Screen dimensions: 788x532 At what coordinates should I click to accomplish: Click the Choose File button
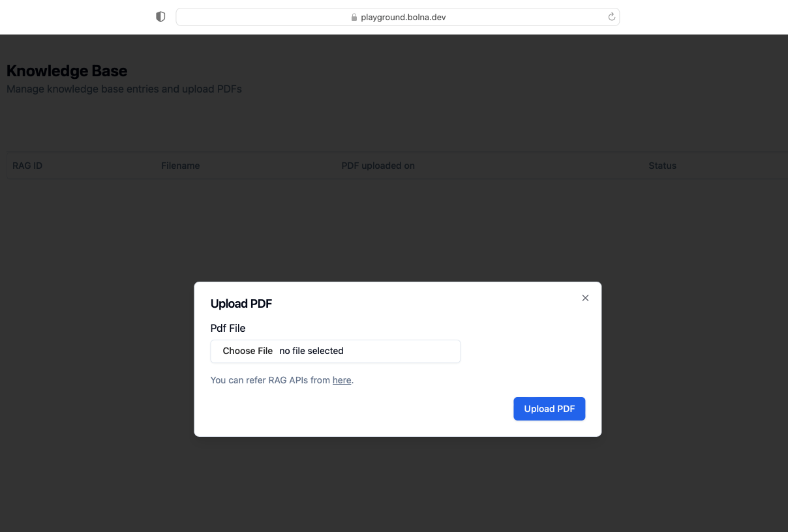coord(248,351)
